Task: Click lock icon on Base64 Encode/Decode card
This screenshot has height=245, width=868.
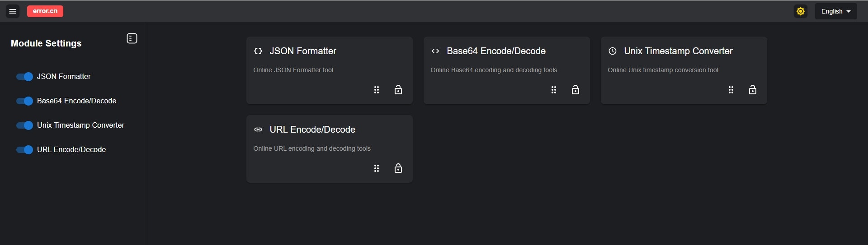Action: point(576,90)
